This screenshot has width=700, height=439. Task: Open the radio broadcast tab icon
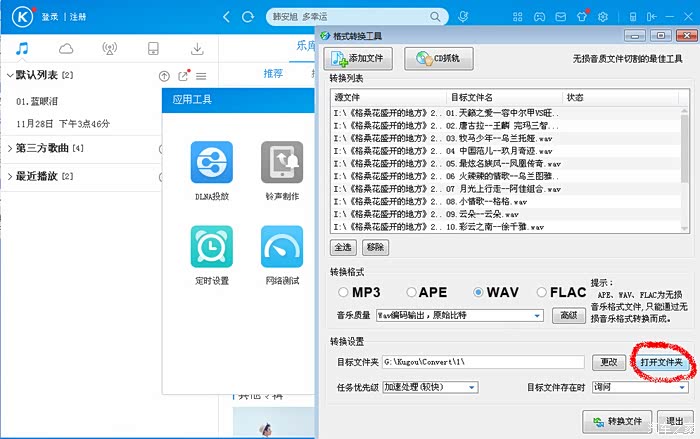pos(109,48)
